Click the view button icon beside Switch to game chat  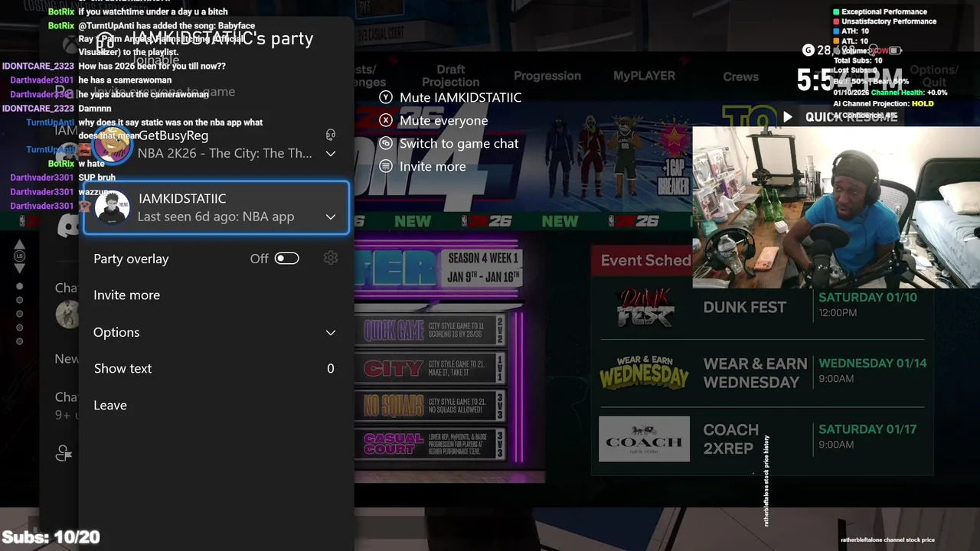[386, 143]
